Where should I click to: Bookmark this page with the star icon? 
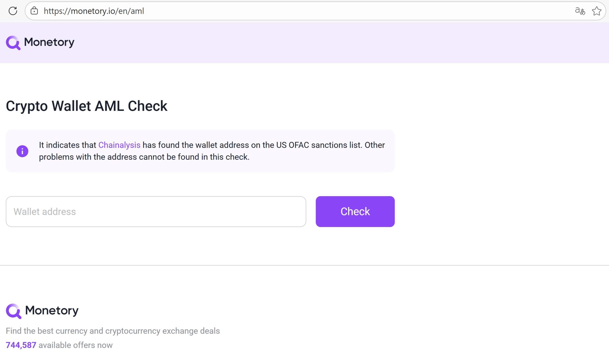(596, 11)
